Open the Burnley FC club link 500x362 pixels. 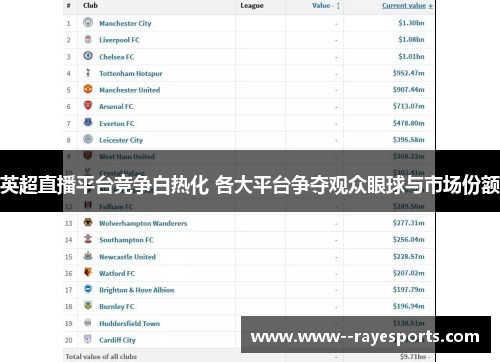coord(117,306)
